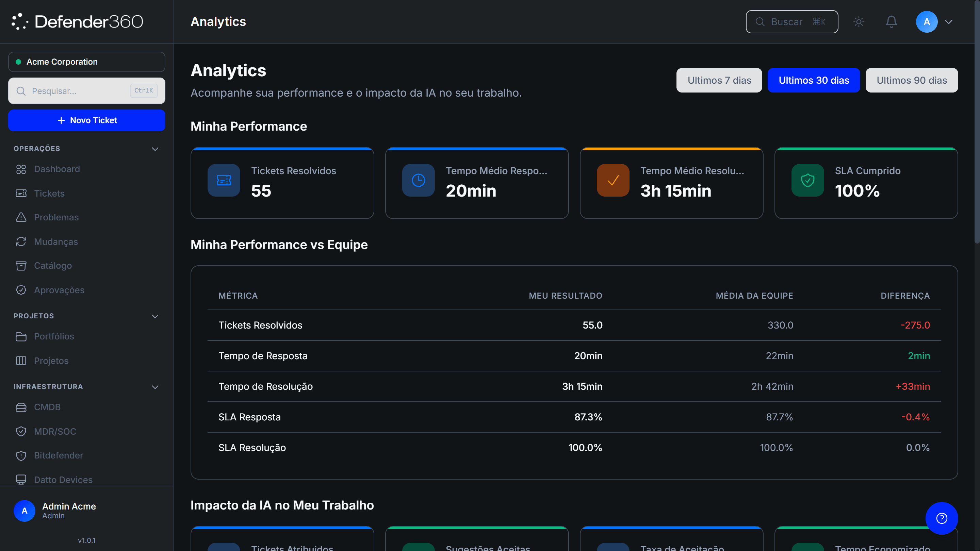
Task: Click the MÉDIA DA EQUIPE column header
Action: [754, 296]
